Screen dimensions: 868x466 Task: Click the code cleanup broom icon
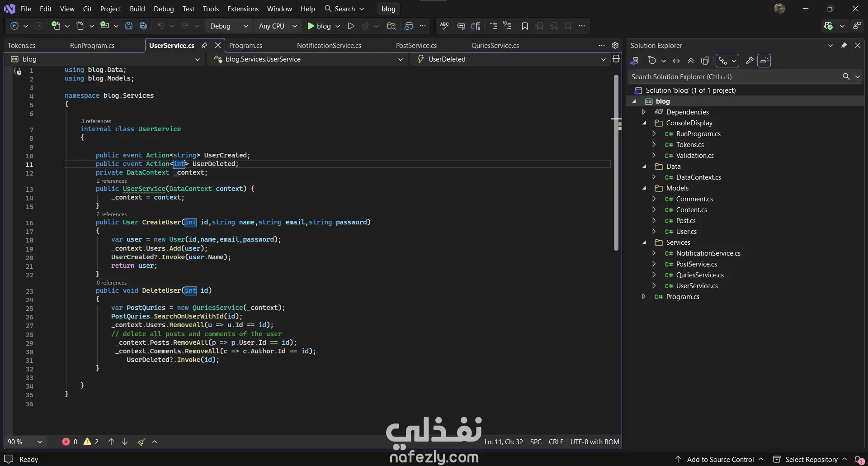(x=142, y=442)
